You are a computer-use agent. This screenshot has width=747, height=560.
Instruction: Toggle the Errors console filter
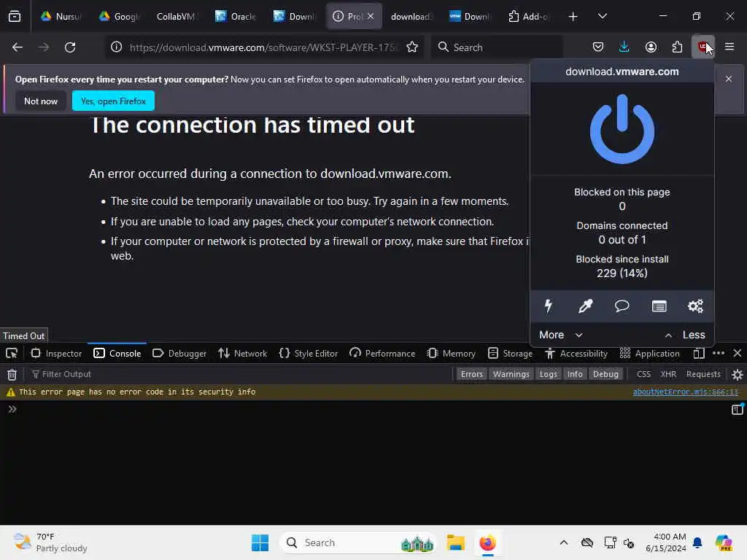point(472,374)
